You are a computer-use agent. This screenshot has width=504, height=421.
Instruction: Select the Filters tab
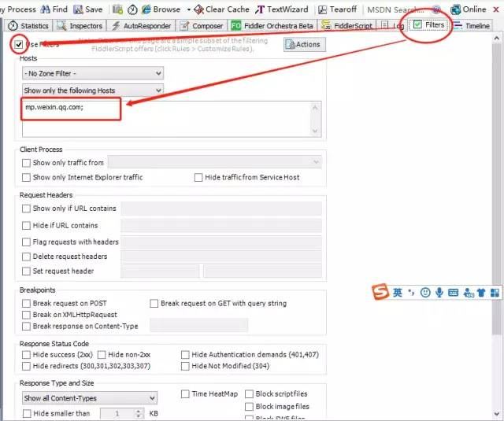[x=429, y=24]
